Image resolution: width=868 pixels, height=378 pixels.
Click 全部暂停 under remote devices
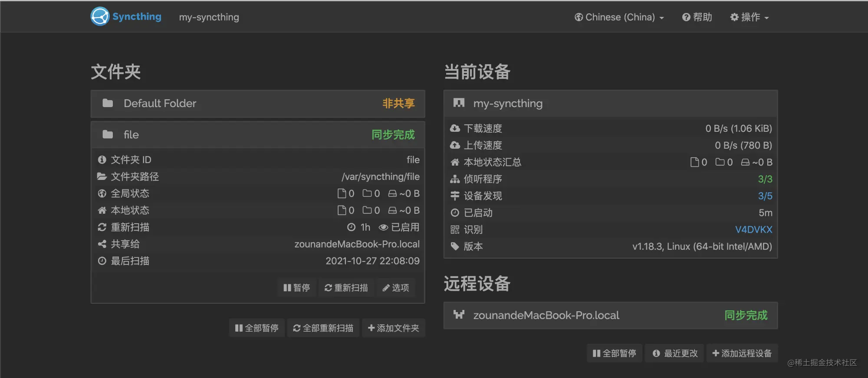pos(614,353)
